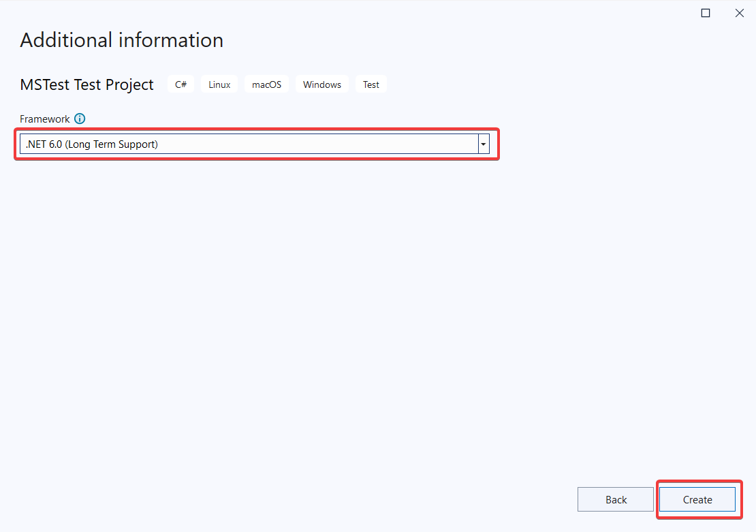Select the macOS platform tag
Screen dimensions: 756x532
266,84
